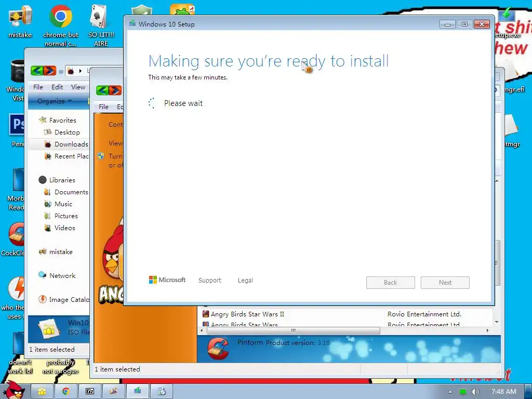Click the Angry Birds Start button
The image size is (532, 399).
point(14,390)
